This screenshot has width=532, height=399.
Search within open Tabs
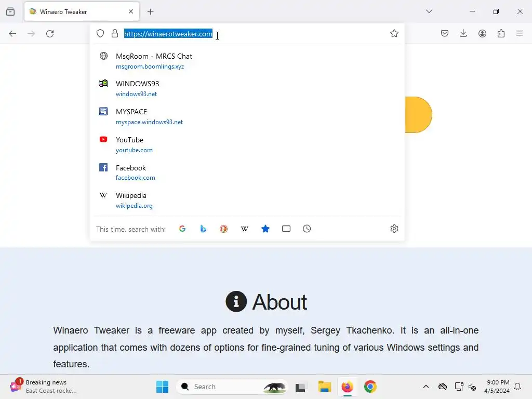pyautogui.click(x=286, y=229)
